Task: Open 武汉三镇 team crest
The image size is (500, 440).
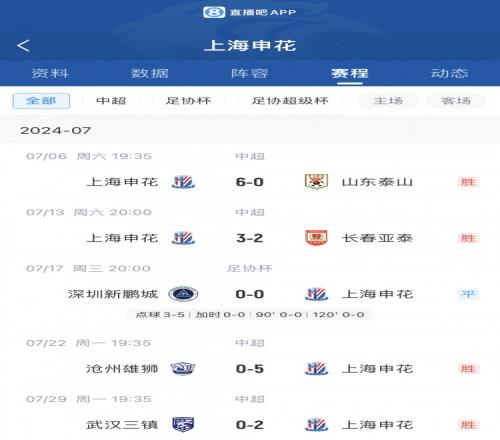Action: click(x=183, y=425)
